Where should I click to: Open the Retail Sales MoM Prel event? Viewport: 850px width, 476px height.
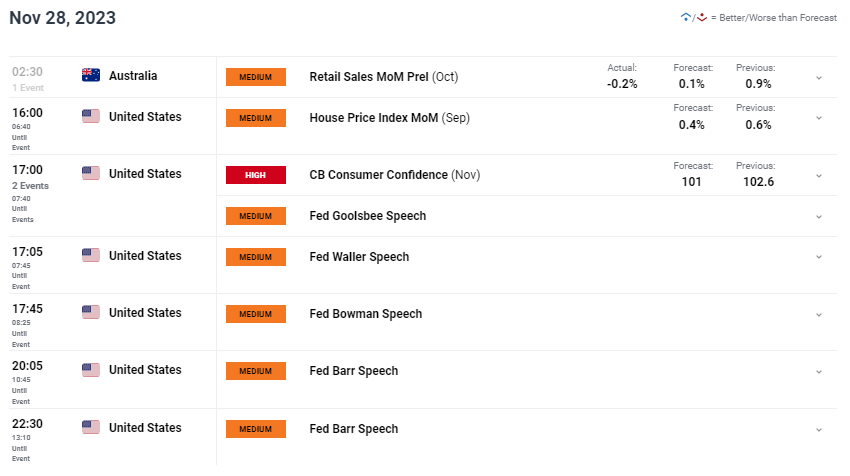pyautogui.click(x=370, y=77)
